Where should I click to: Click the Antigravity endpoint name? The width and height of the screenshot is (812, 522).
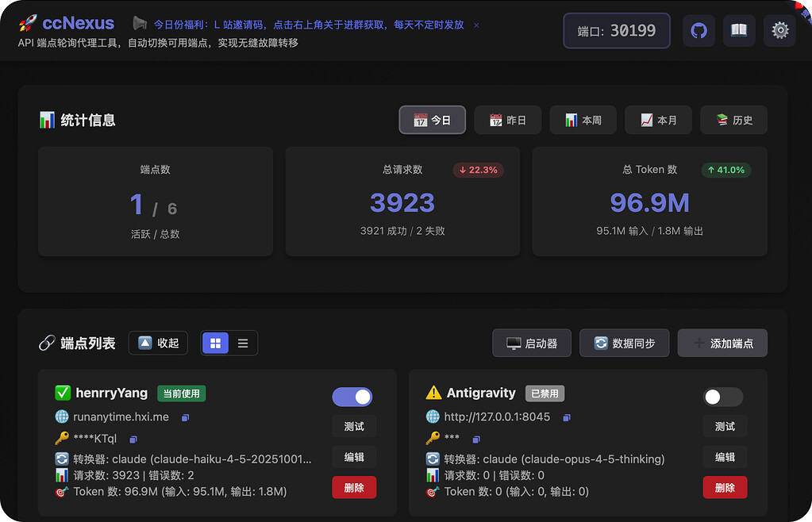coord(481,393)
